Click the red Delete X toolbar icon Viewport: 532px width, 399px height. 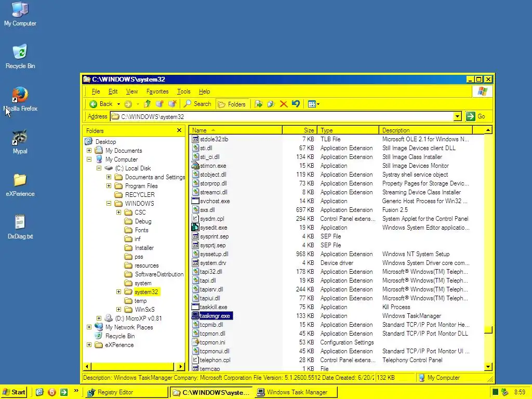(x=284, y=104)
